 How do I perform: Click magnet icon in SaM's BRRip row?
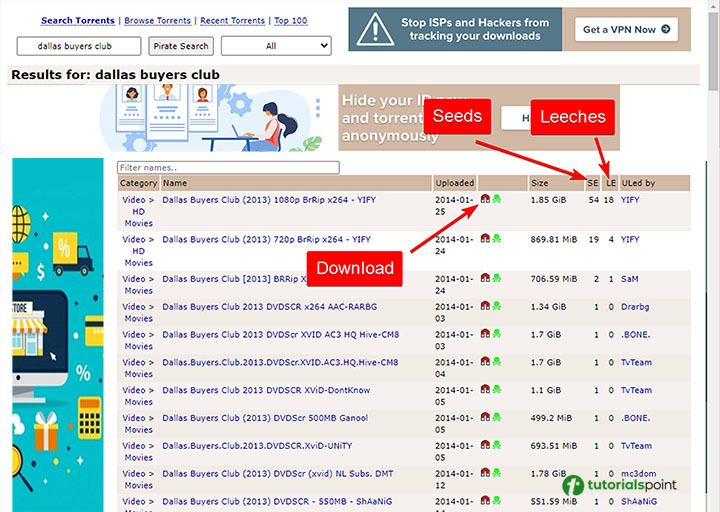coord(485,278)
